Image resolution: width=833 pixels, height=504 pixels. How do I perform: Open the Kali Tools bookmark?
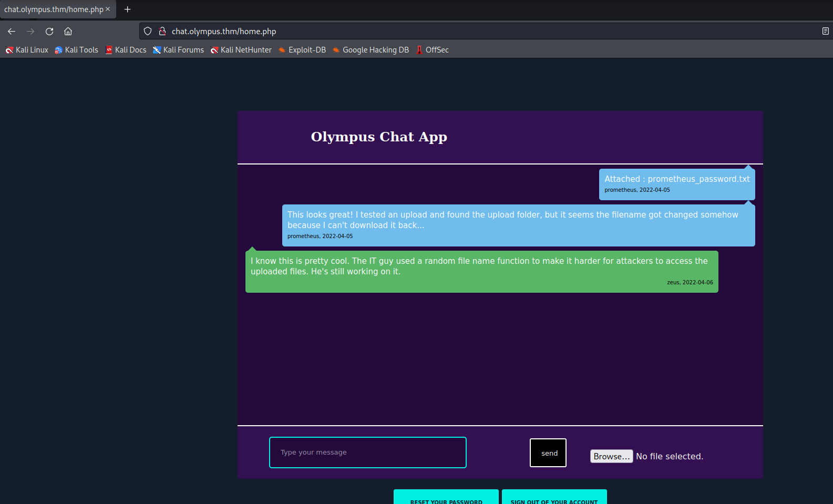click(77, 50)
